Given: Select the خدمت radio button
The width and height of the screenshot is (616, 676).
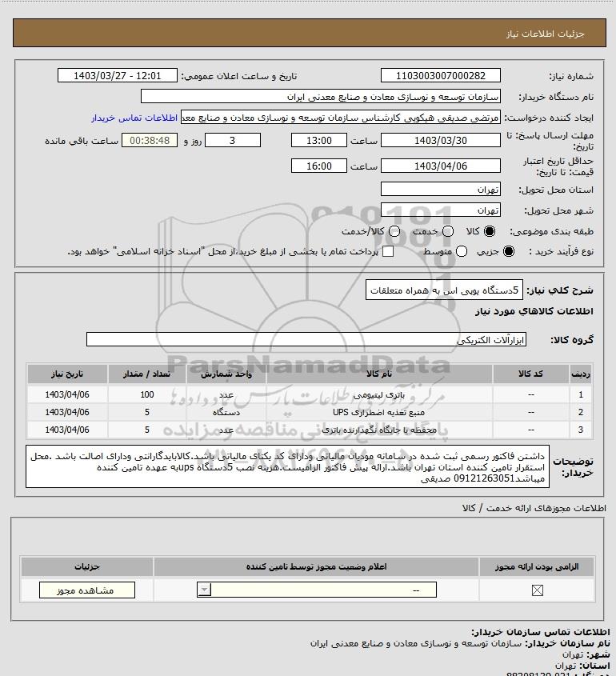Looking at the screenshot, I should [448, 231].
